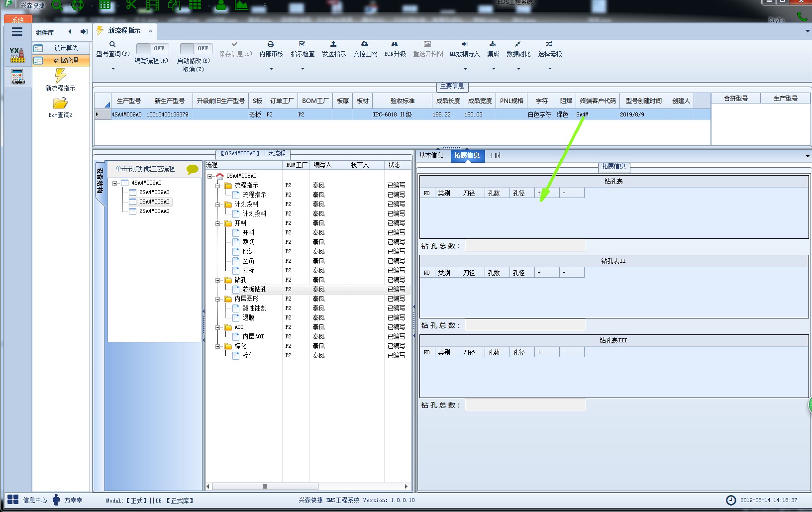Screen dimensions: 812x512
Task: Switch to the 拓展信息 tab
Action: point(467,155)
